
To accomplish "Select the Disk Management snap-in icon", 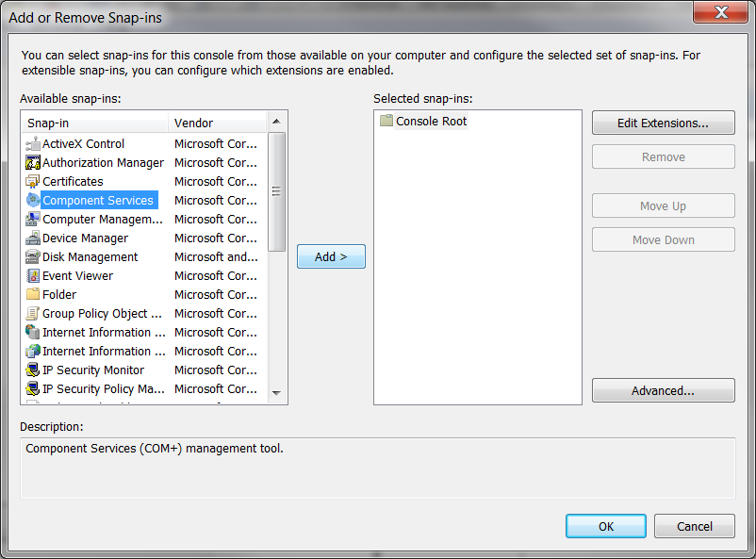I will coord(33,256).
